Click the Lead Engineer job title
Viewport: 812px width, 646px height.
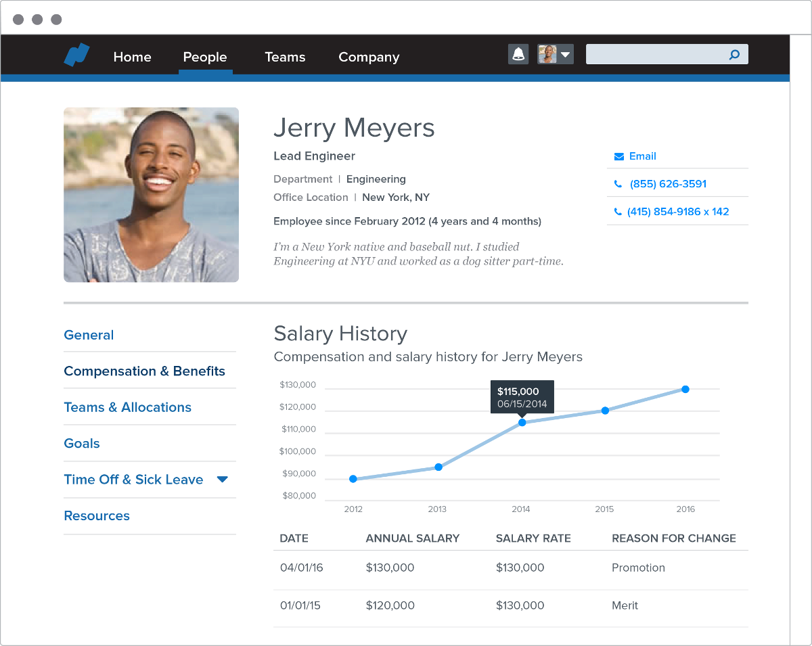point(314,156)
